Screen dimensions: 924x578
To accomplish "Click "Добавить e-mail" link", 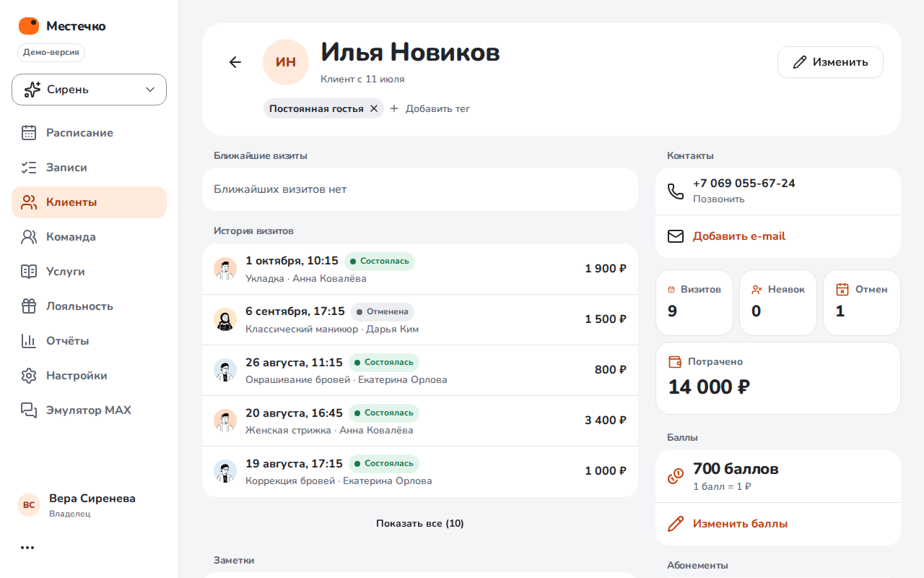I will (x=739, y=236).
